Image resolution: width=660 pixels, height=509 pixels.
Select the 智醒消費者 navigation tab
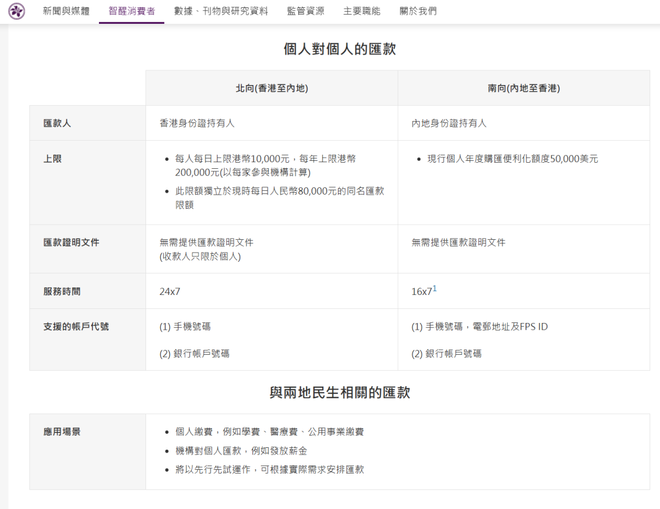pyautogui.click(x=131, y=11)
